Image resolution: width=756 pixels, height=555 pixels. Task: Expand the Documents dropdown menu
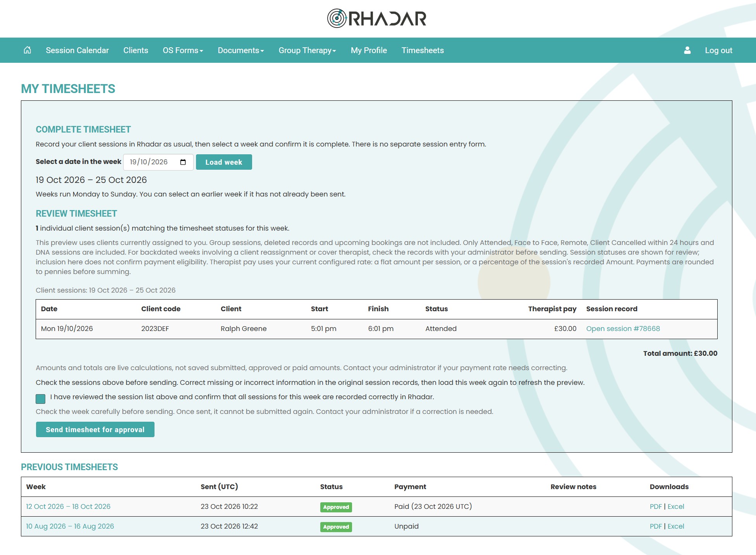tap(241, 50)
